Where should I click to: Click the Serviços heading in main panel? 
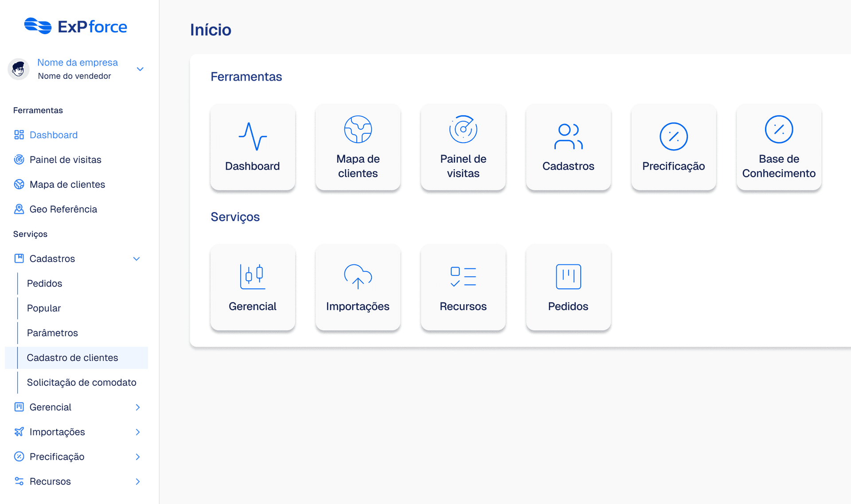pos(235,217)
